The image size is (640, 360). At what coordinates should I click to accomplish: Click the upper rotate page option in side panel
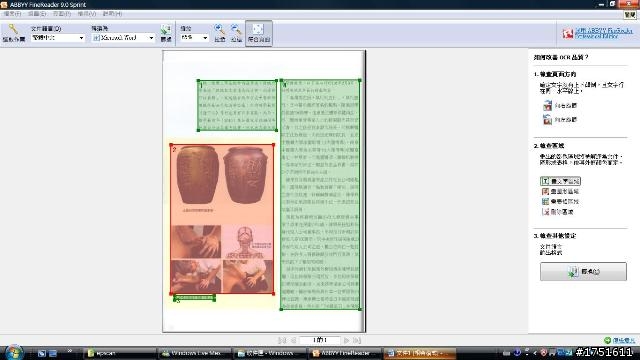click(x=560, y=106)
